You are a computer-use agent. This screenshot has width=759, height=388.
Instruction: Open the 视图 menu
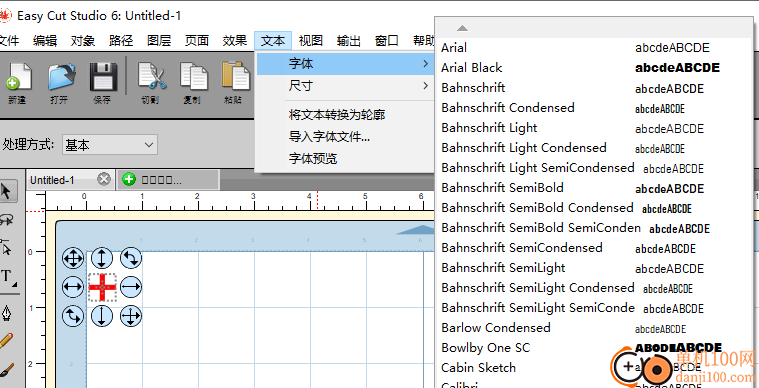pyautogui.click(x=311, y=41)
